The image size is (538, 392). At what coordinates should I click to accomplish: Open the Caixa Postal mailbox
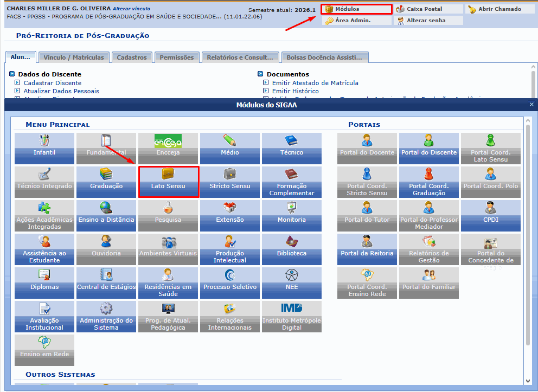428,9
